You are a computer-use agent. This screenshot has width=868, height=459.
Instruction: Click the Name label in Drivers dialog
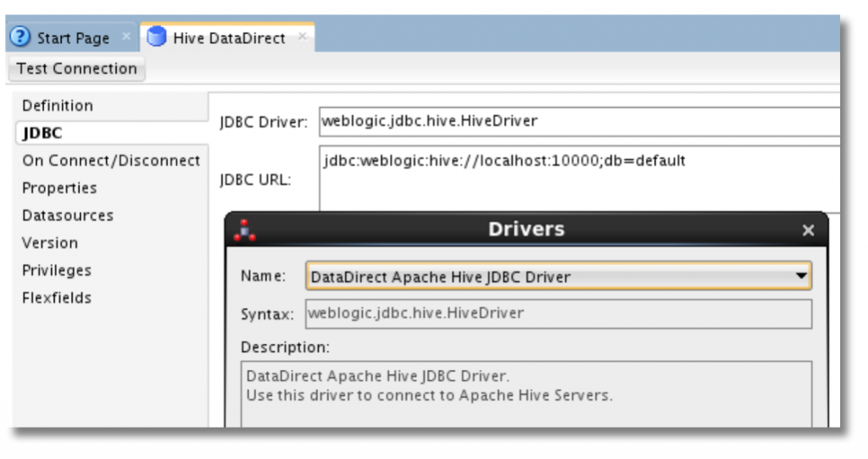point(263,276)
